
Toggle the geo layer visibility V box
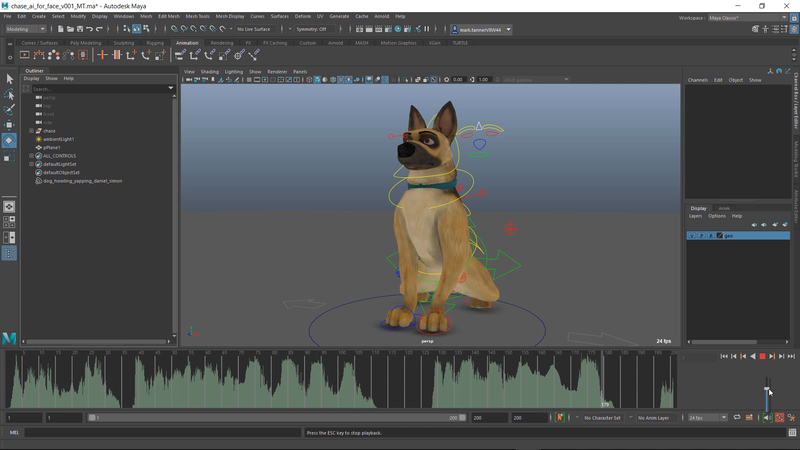tap(692, 236)
